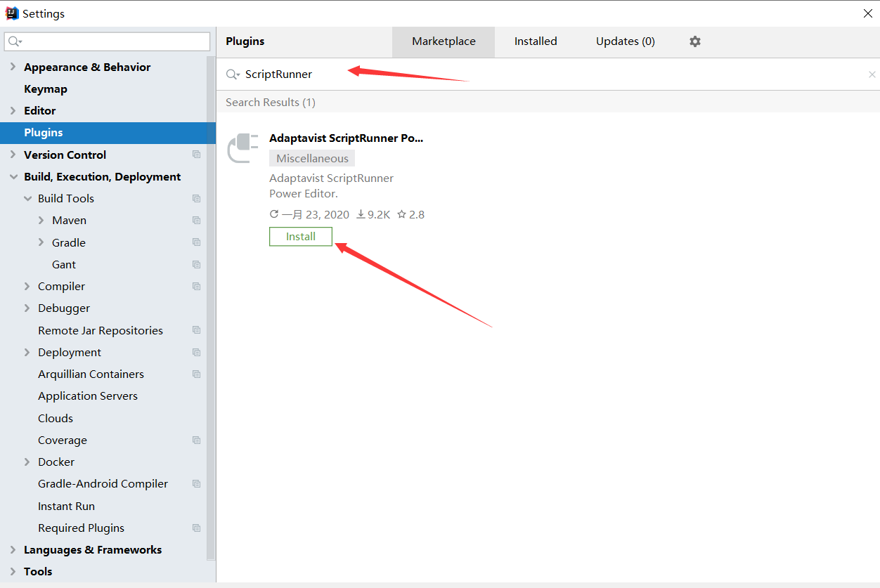Click the project-level icon beside Required Plugins
Viewport: 880px width, 588px height.
click(197, 528)
